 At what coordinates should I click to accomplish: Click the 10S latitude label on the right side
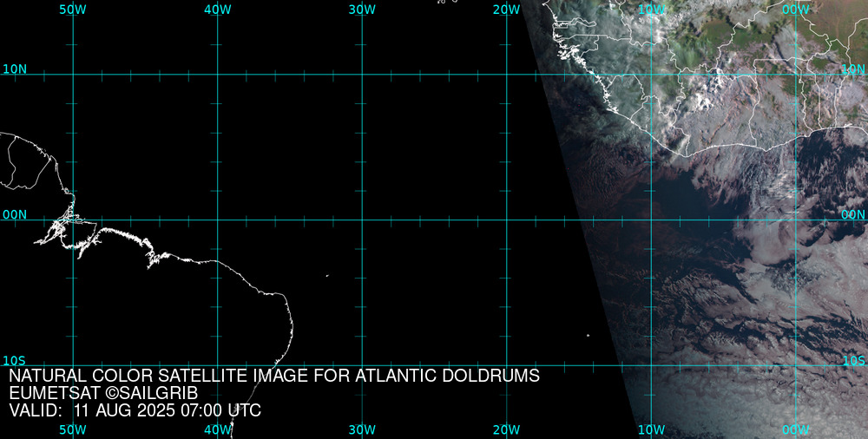tap(853, 361)
